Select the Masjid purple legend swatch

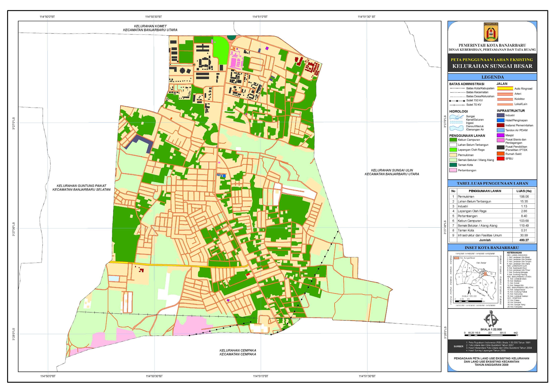tap(501, 135)
